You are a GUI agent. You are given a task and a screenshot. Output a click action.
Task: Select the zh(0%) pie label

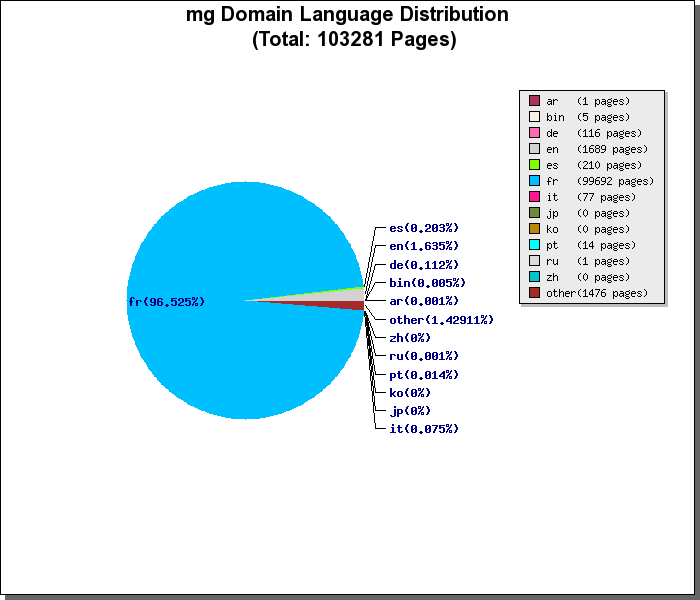tap(410, 338)
